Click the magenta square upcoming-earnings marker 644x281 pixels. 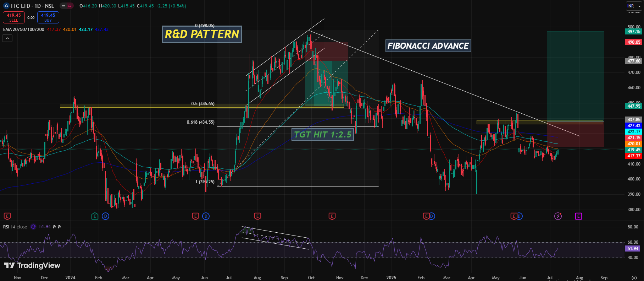tap(579, 216)
